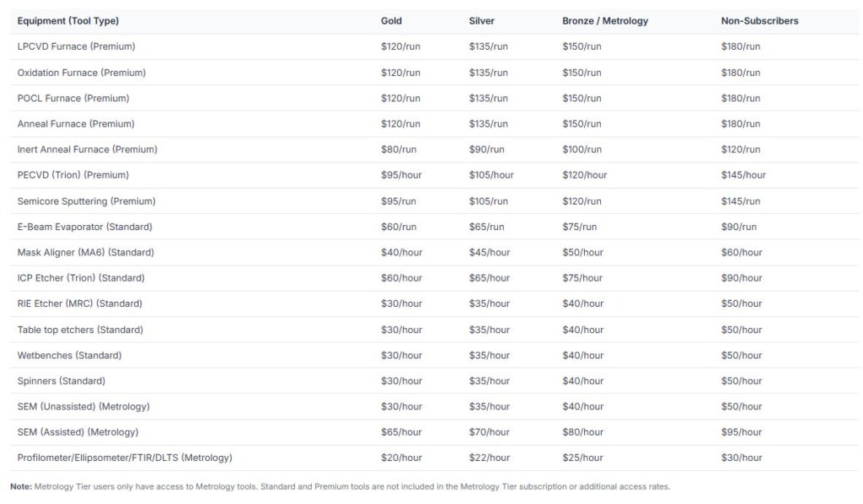Click the Semicore Sputtering row label
This screenshot has width=863, height=504.
coord(86,201)
